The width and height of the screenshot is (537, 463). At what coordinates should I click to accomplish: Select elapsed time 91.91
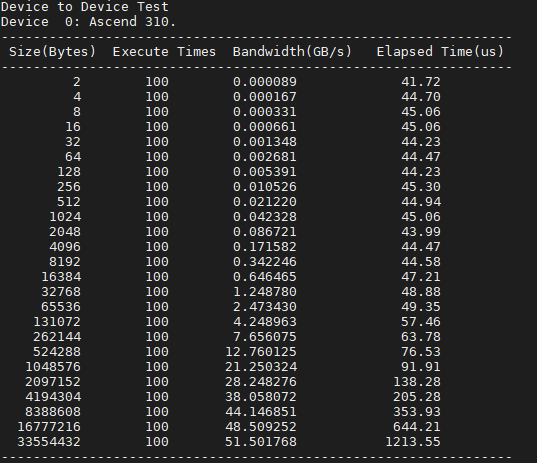tap(421, 367)
